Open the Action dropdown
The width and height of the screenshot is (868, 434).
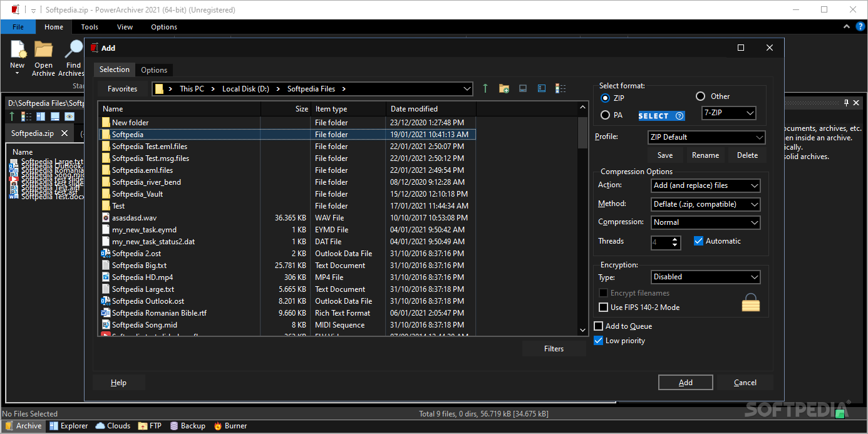pyautogui.click(x=705, y=185)
